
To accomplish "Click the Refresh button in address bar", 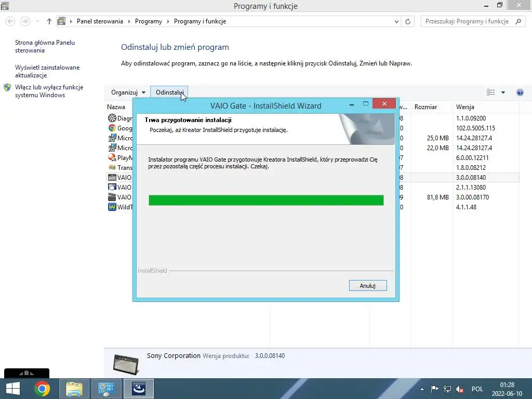I will (408, 21).
